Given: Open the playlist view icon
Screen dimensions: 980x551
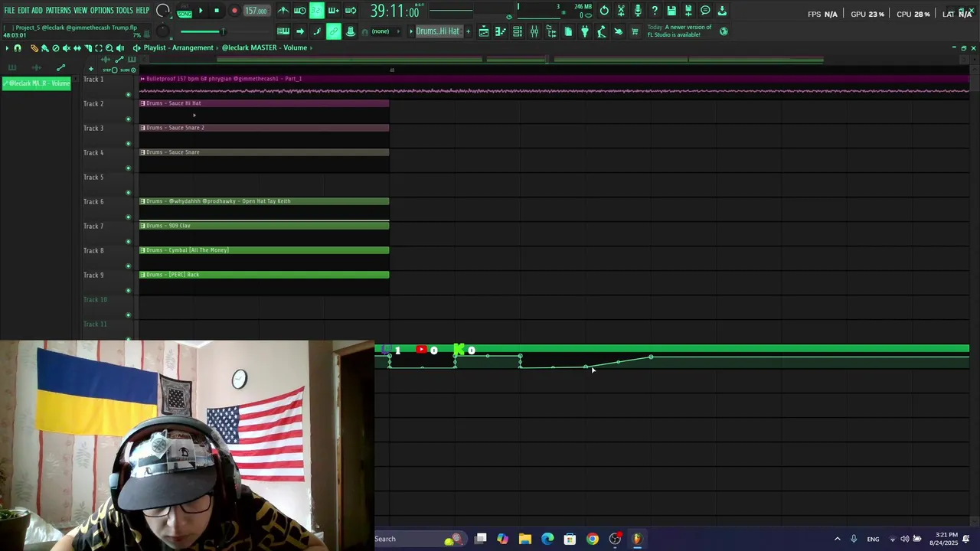Looking at the screenshot, I should coord(484,31).
